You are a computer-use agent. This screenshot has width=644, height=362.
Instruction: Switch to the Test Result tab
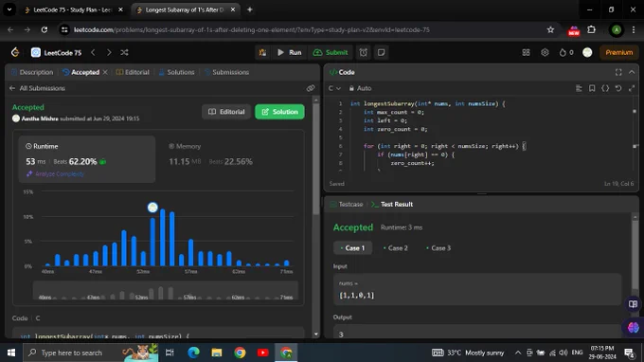coord(392,204)
